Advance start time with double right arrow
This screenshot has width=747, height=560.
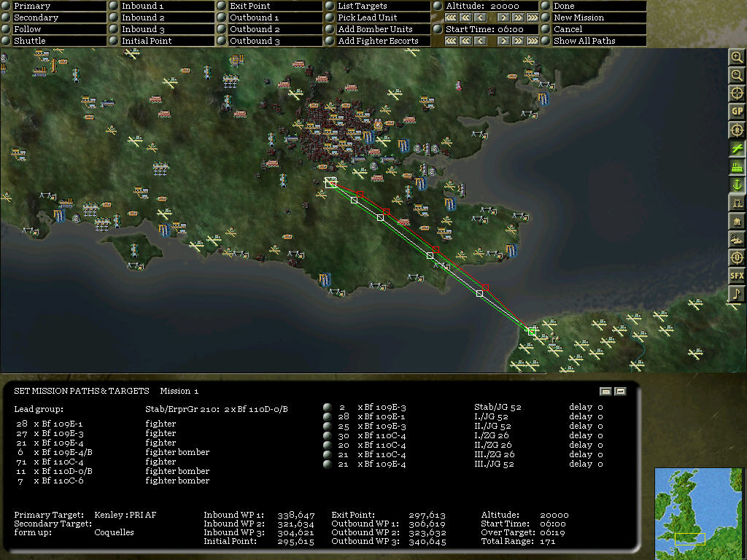click(518, 41)
